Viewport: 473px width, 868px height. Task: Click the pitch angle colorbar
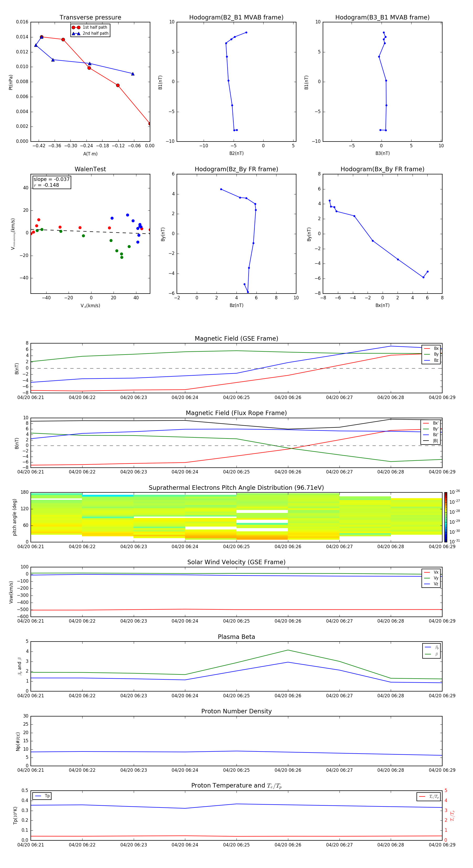(446, 517)
